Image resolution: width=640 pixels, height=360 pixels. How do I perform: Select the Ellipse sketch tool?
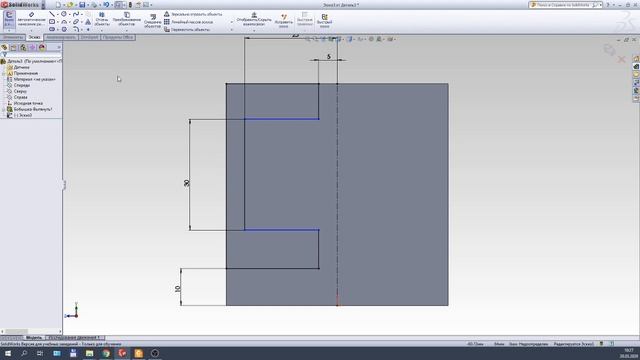click(76, 22)
